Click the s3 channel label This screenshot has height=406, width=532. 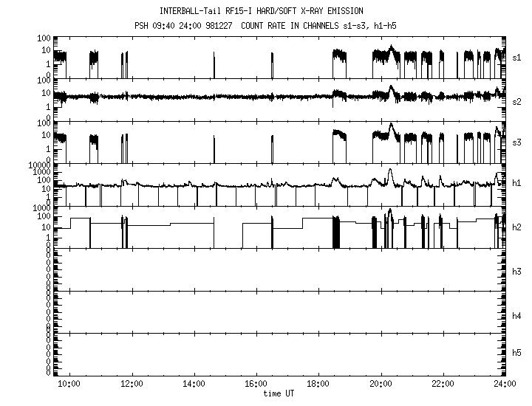[x=517, y=140]
